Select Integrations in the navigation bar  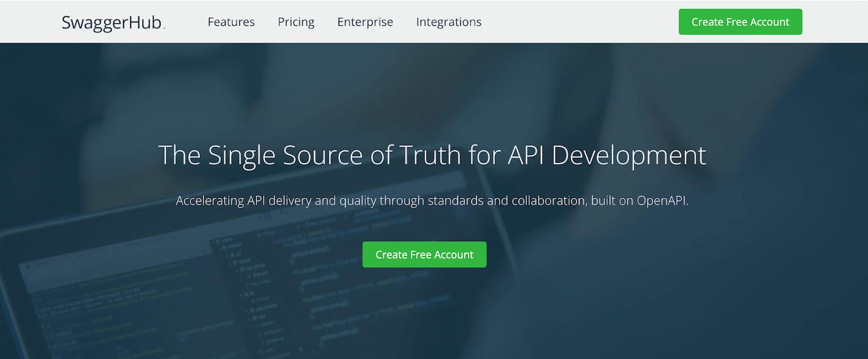(449, 22)
